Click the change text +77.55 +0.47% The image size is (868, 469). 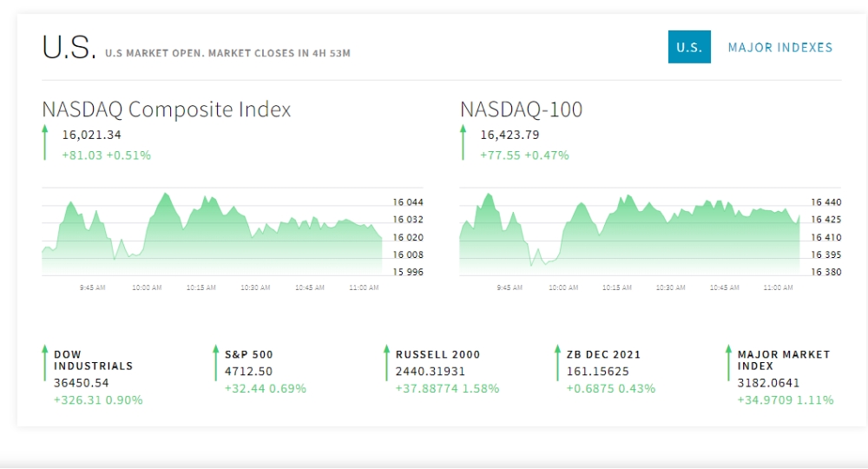(524, 155)
